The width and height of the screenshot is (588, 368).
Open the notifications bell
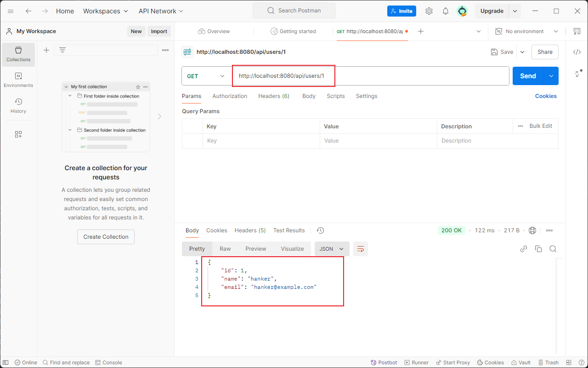coord(446,11)
